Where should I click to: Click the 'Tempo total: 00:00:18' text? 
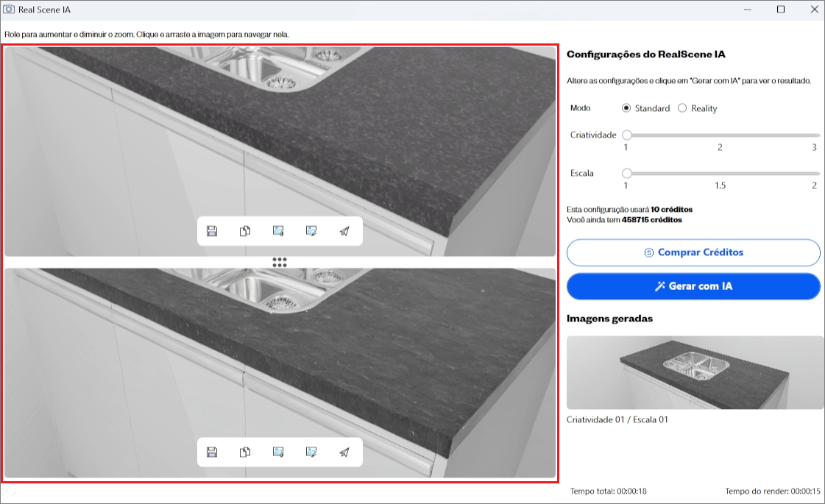(608, 491)
